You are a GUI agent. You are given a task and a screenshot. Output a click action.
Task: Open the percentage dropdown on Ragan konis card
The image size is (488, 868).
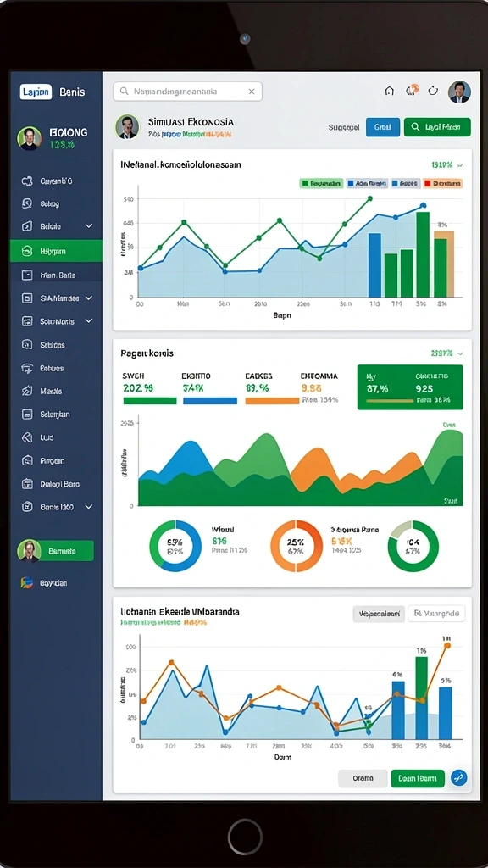point(446,353)
